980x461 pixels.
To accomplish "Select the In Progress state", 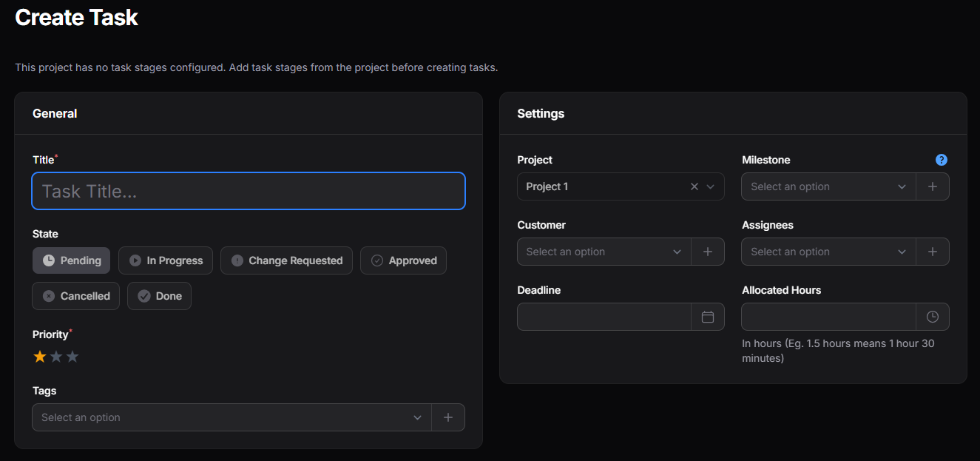I will pos(166,260).
